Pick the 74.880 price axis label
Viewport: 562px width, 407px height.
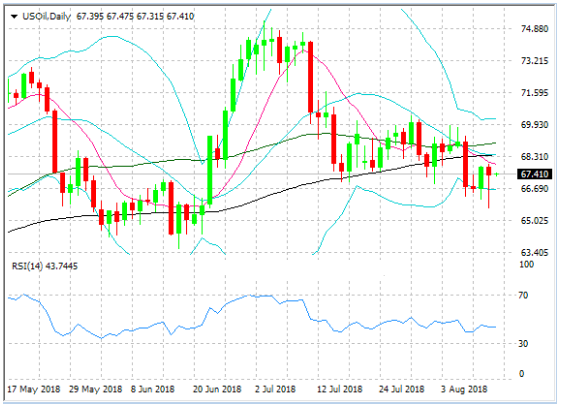point(534,29)
